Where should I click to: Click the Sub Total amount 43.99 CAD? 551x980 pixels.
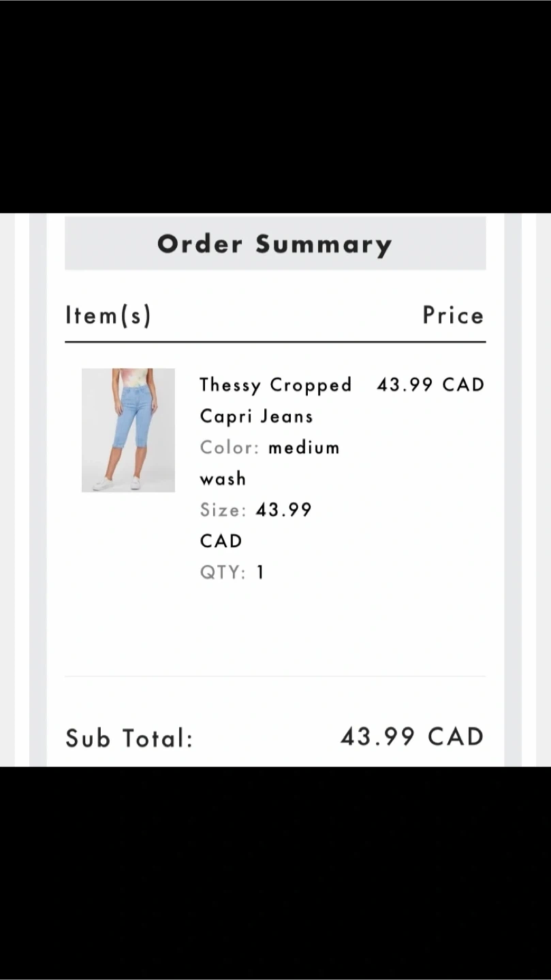[412, 736]
